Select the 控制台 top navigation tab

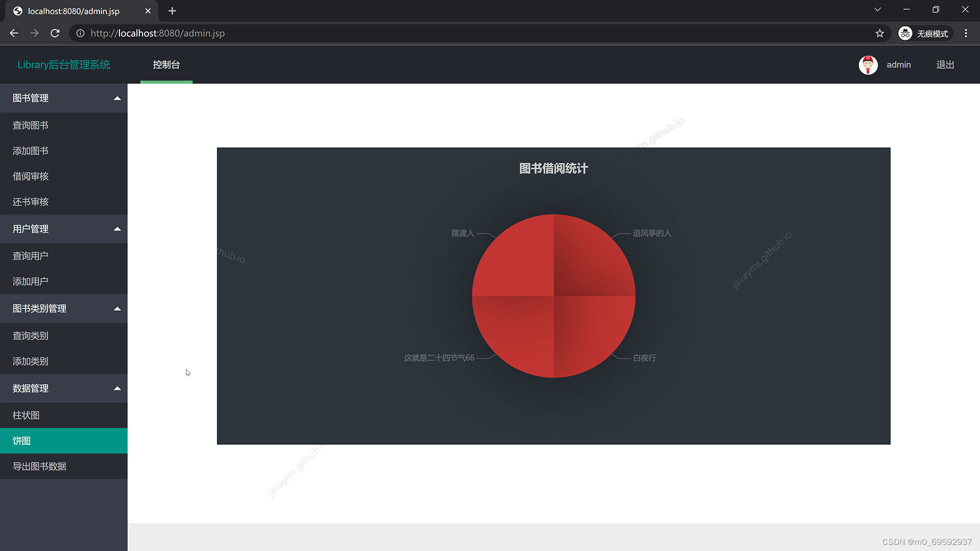166,65
